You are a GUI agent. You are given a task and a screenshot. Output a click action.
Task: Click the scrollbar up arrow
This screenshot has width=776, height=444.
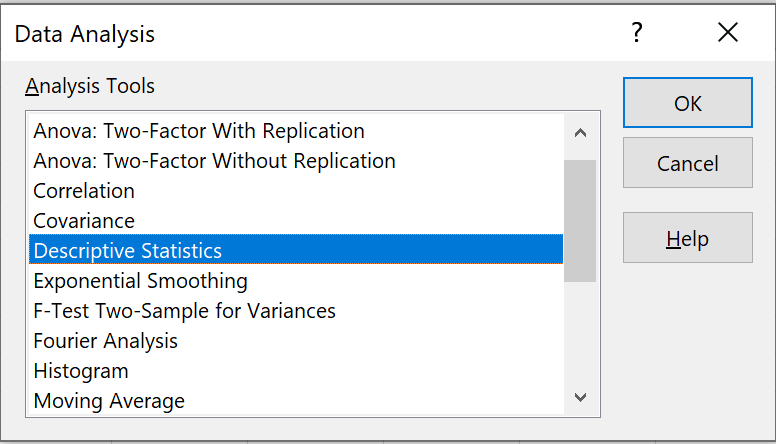tap(580, 133)
